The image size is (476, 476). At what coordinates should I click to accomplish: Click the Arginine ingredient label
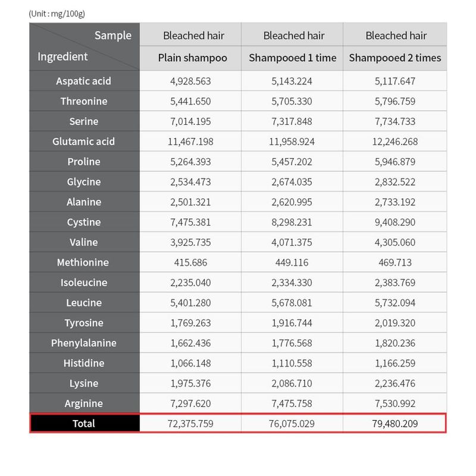(x=84, y=403)
